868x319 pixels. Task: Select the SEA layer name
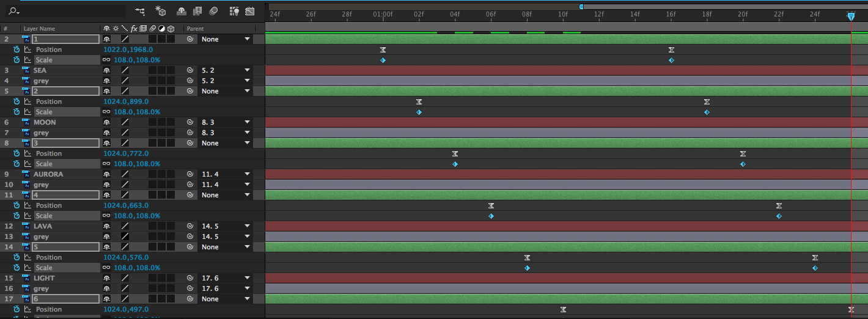point(40,70)
